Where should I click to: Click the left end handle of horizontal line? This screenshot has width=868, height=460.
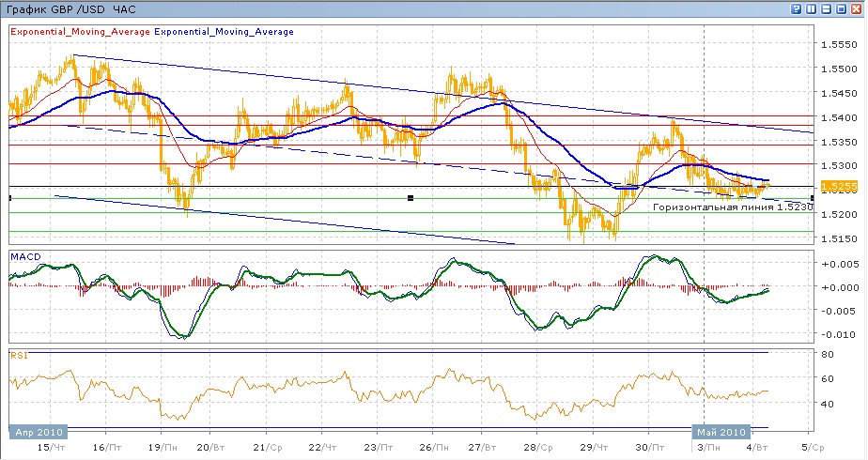(9, 197)
